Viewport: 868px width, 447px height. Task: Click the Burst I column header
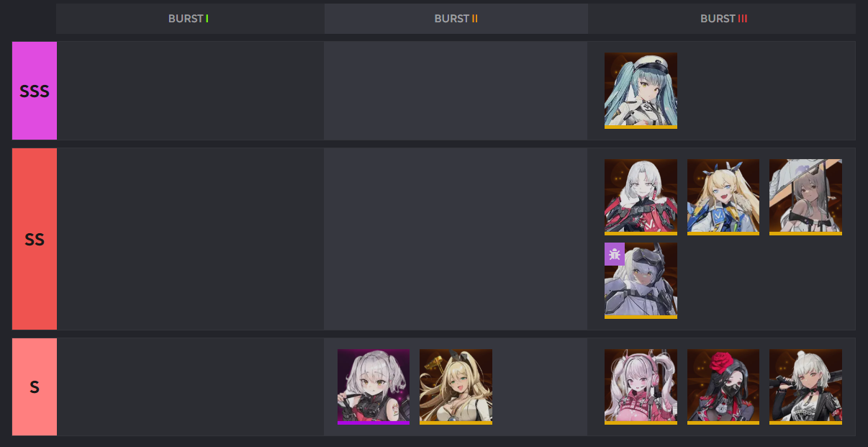click(190, 19)
